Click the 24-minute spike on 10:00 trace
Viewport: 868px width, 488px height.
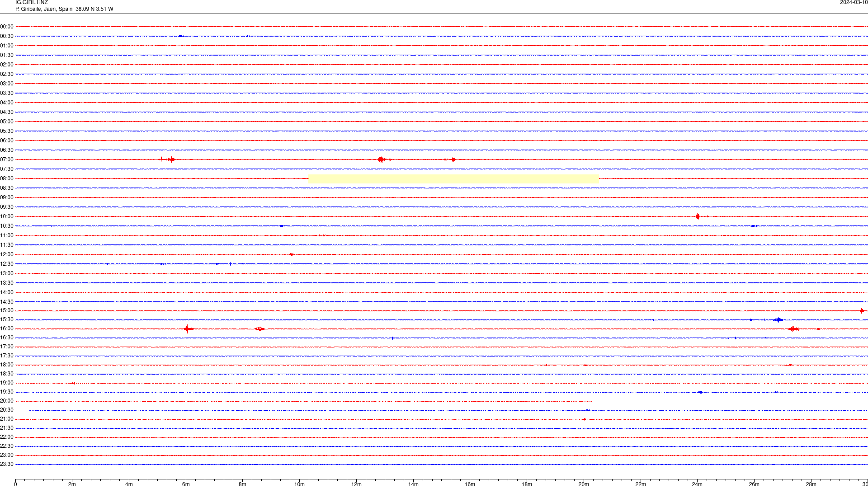point(698,216)
